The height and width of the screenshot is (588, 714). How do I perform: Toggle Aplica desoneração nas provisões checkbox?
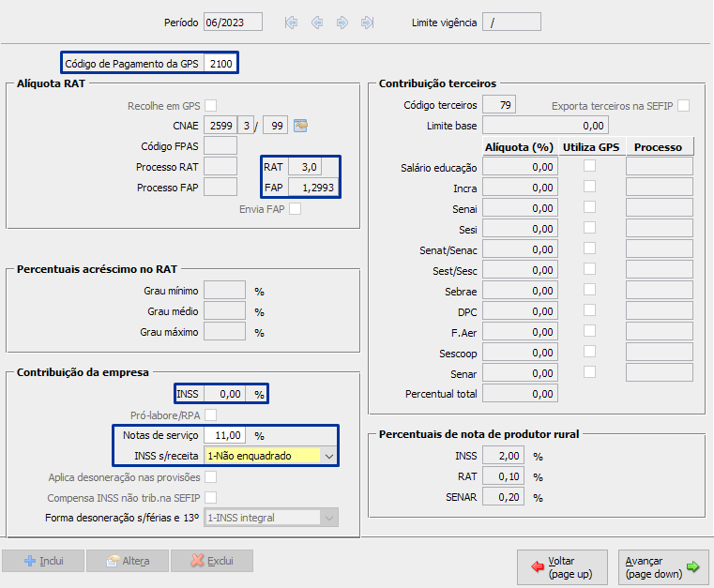(211, 477)
